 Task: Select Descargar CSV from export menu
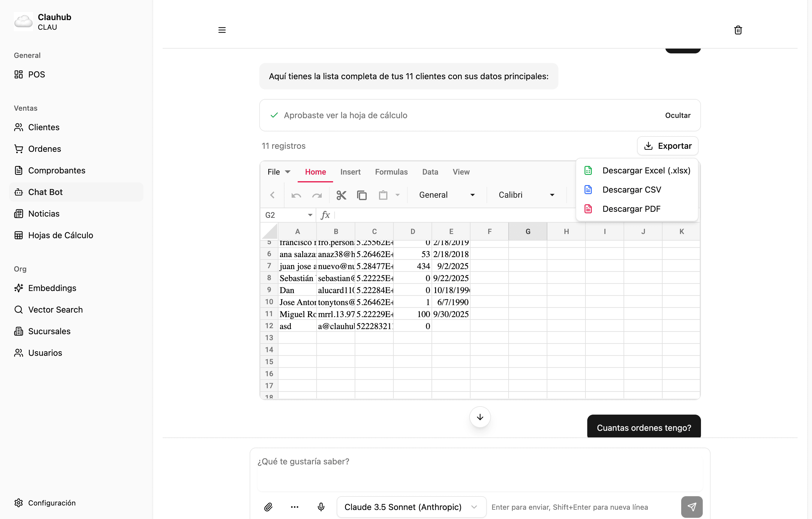(x=631, y=190)
